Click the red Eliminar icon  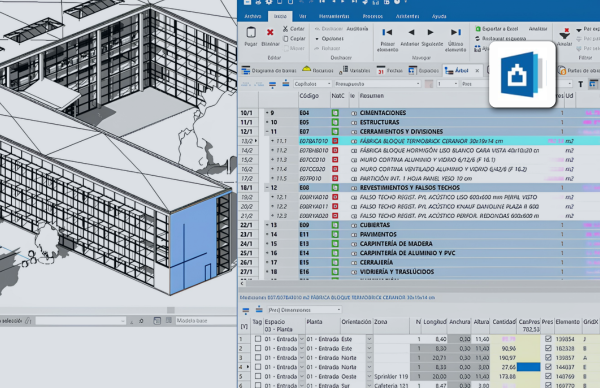point(270,33)
